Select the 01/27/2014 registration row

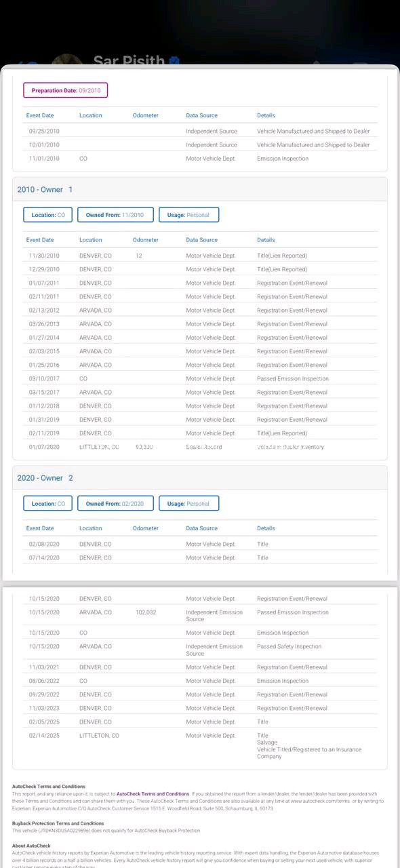200,338
